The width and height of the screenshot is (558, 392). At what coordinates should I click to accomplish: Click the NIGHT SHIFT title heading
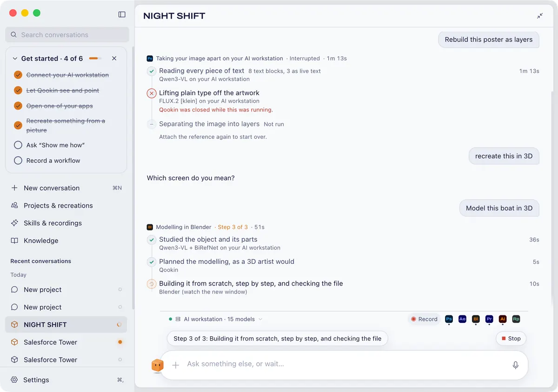point(174,16)
